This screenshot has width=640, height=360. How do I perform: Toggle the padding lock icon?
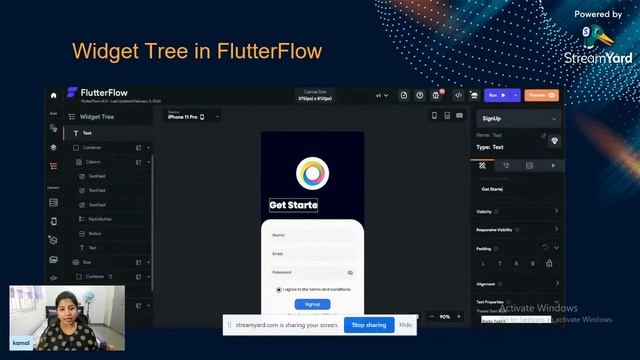[549, 263]
